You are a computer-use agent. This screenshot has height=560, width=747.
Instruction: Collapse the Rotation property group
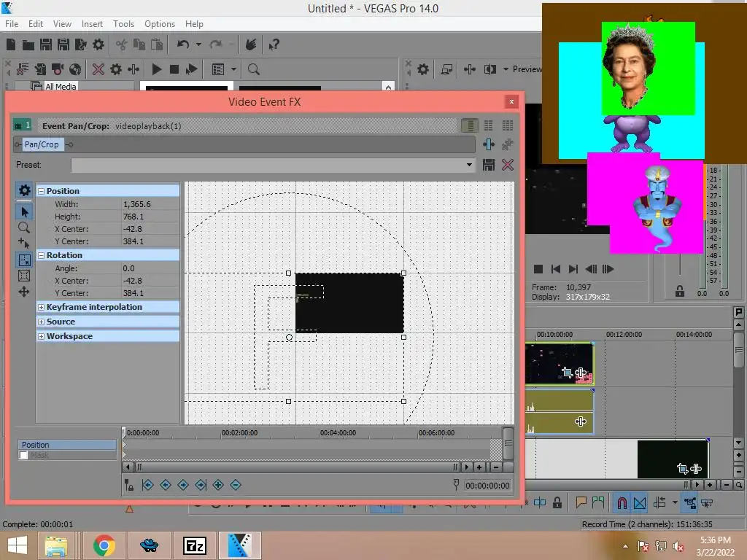(42, 255)
